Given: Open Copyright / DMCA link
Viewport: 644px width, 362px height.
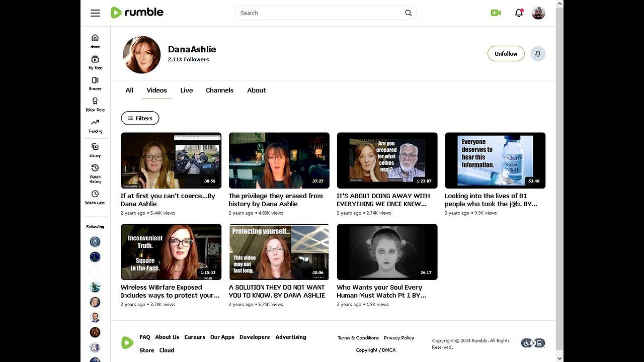Looking at the screenshot, I should click(x=376, y=350).
